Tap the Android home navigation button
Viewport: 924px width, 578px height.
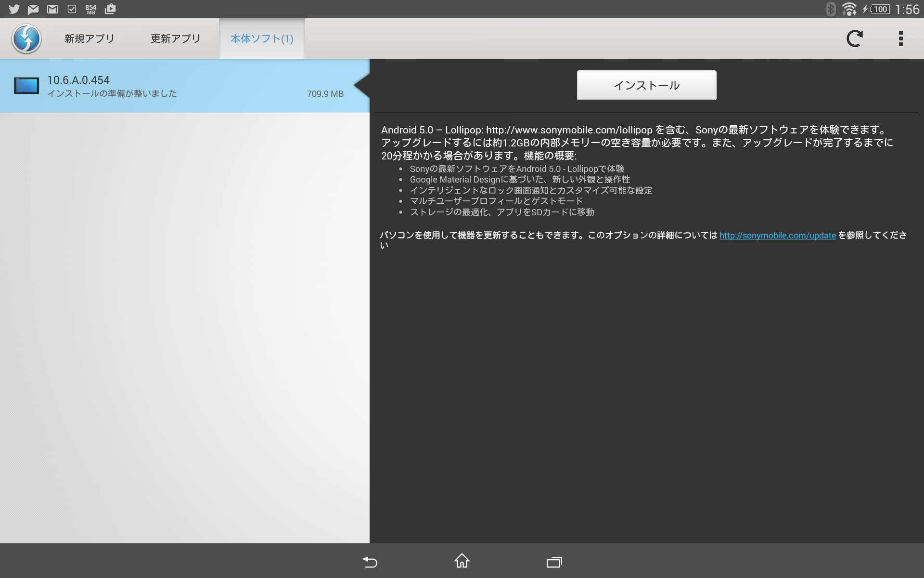pyautogui.click(x=462, y=561)
